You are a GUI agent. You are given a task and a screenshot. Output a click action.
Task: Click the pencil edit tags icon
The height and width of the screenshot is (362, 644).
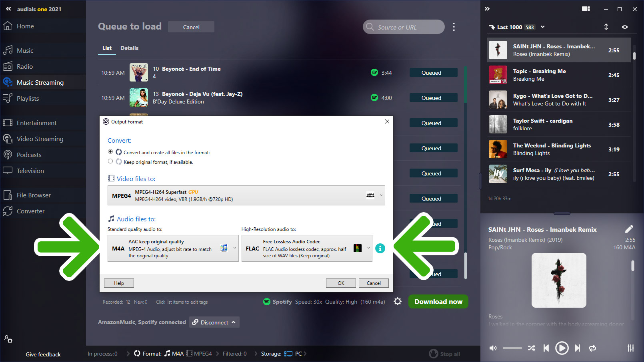pos(629,229)
